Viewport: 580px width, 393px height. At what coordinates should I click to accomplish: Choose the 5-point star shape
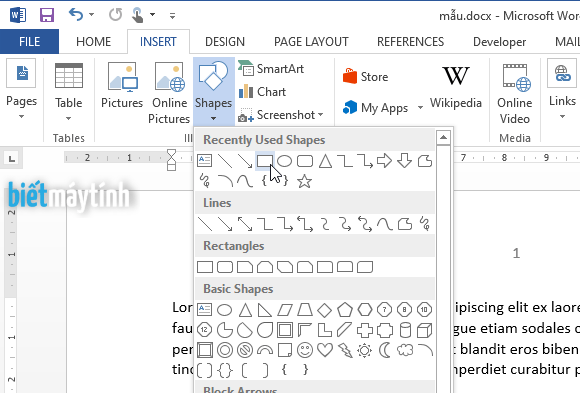304,181
